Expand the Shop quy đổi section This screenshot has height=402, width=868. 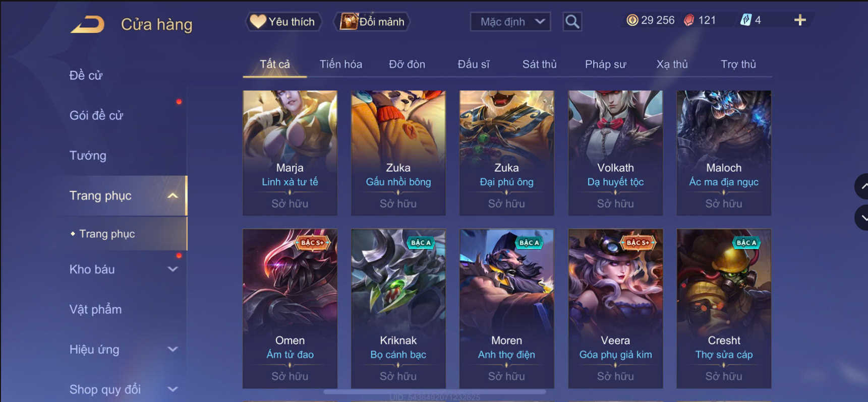point(172,389)
